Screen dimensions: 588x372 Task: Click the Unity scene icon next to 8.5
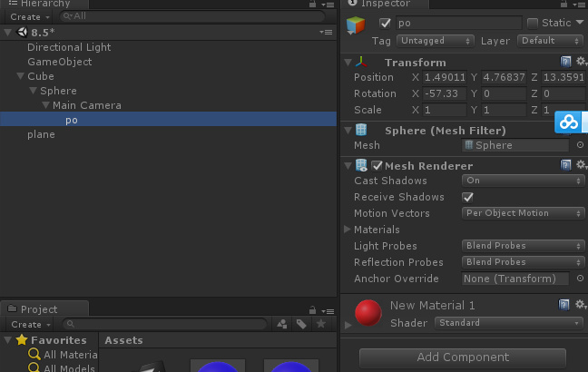coord(22,33)
